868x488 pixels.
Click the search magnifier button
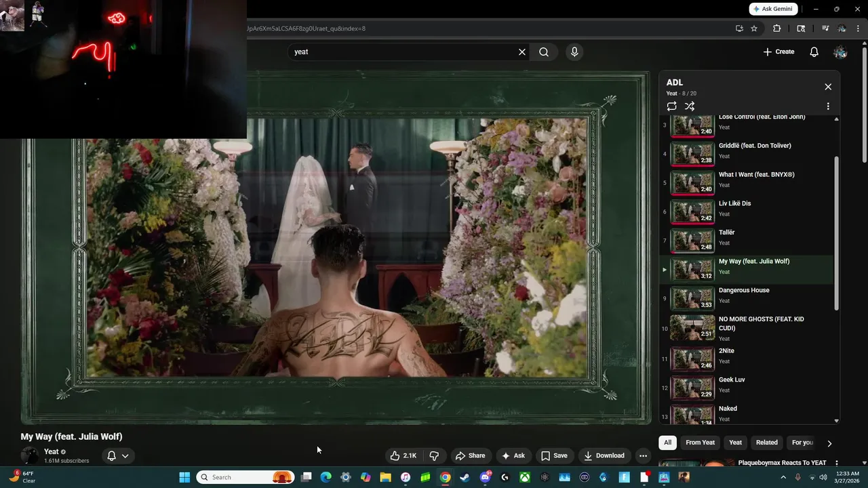coord(544,52)
